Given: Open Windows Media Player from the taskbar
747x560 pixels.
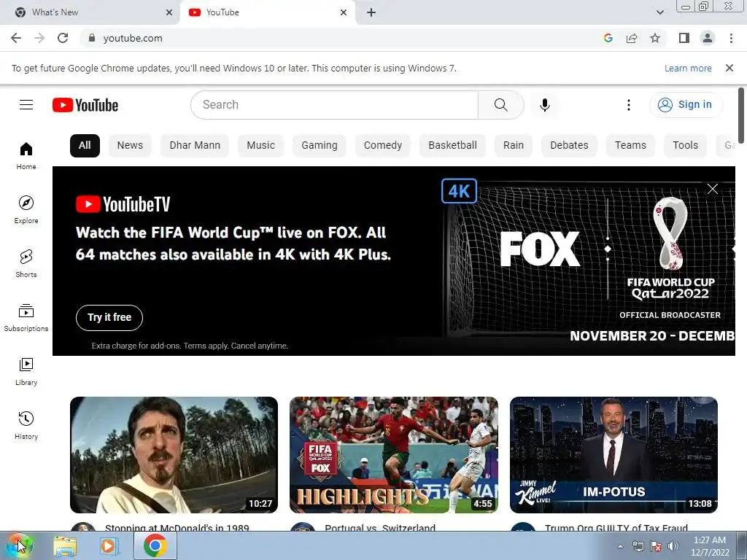Looking at the screenshot, I should coord(109,545).
